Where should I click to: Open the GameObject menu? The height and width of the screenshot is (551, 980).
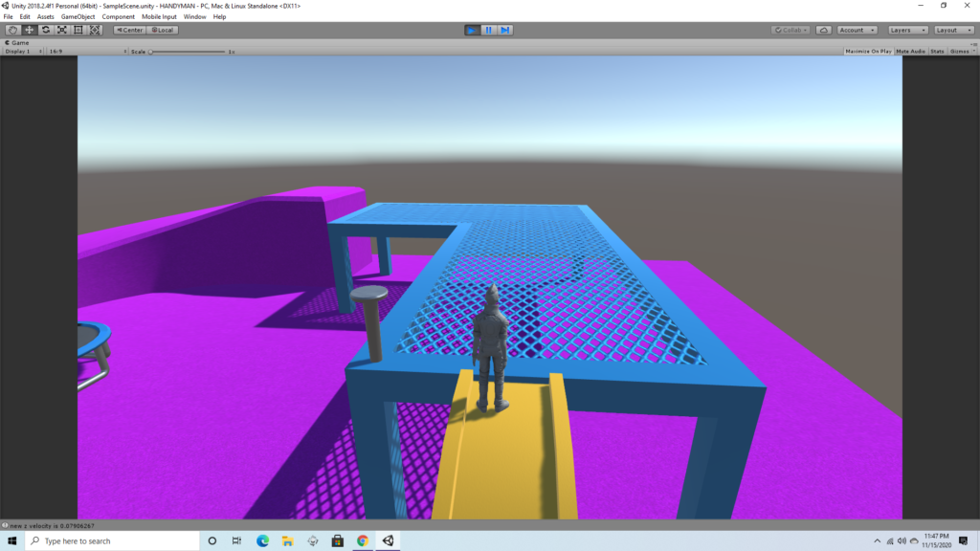point(78,17)
